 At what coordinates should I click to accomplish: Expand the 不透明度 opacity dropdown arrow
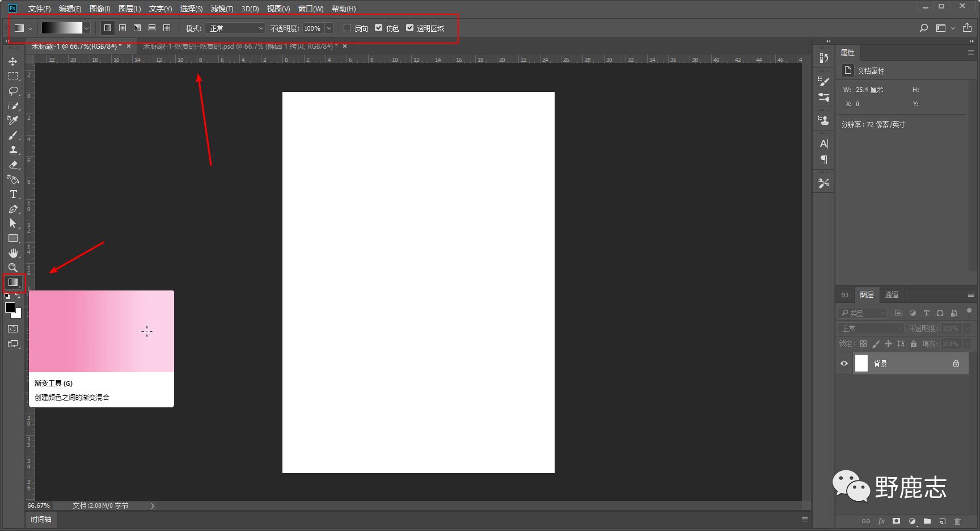click(329, 28)
